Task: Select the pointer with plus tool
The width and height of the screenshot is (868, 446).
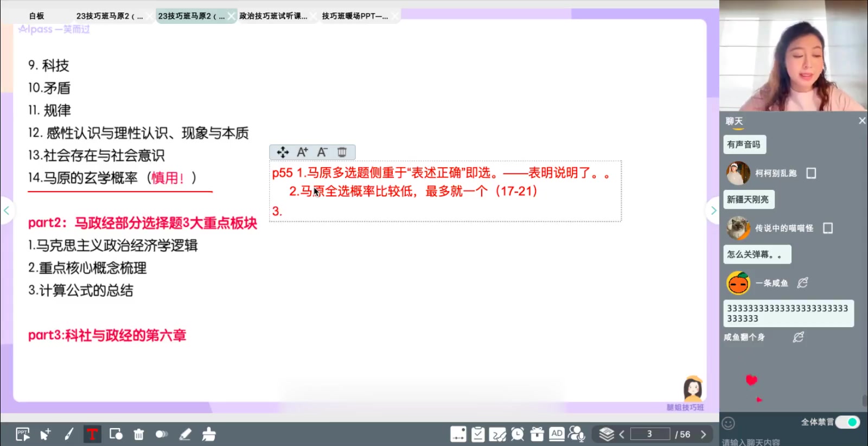Action: pyautogui.click(x=46, y=434)
